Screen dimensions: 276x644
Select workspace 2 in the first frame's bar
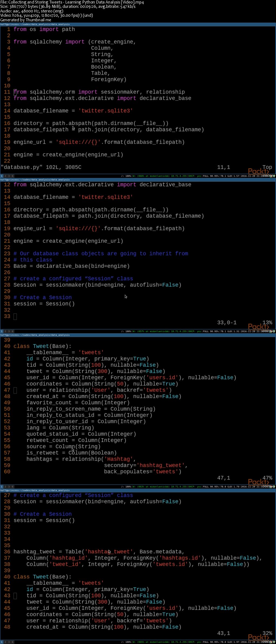tap(5, 176)
